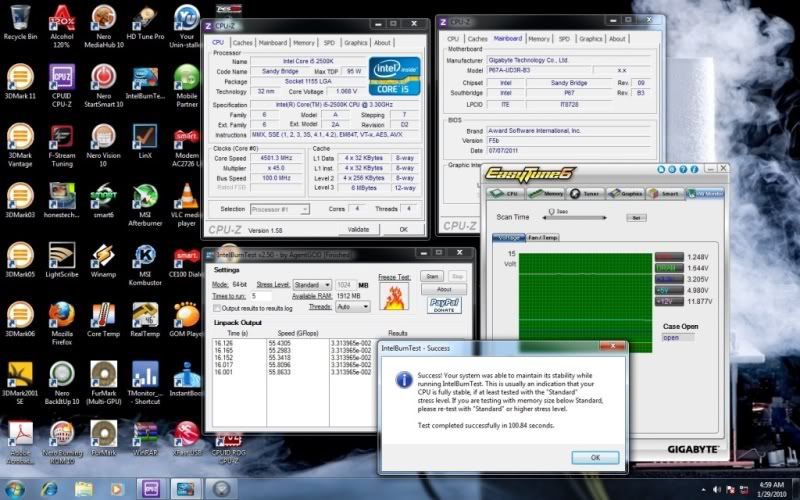Launch MSI Afterburner desktop icon

pyautogui.click(x=145, y=204)
